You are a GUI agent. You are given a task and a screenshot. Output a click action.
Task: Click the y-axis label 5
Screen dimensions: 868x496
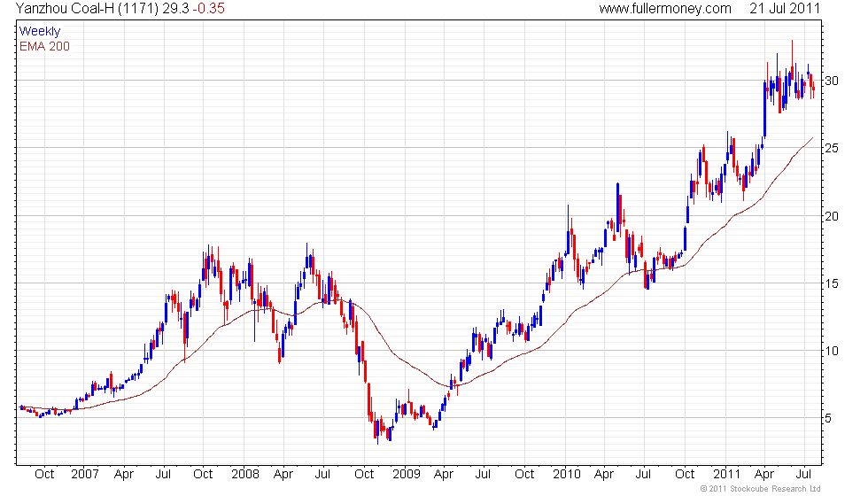point(828,418)
